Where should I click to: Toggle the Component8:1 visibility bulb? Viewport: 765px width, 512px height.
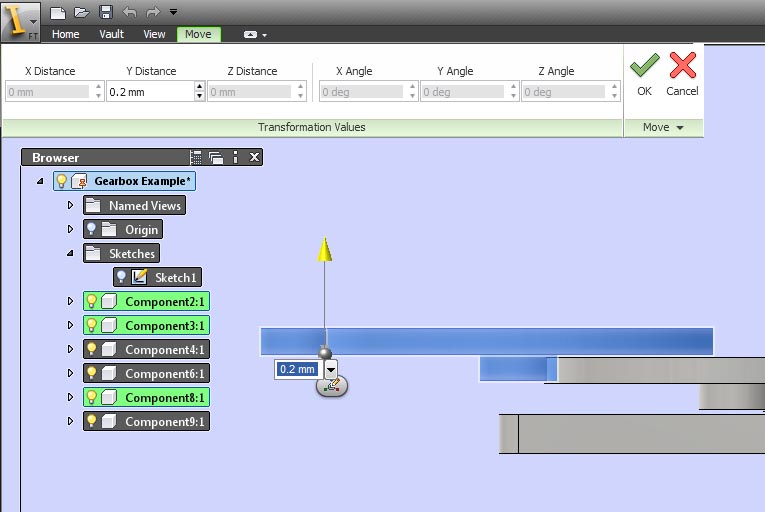(x=91, y=397)
